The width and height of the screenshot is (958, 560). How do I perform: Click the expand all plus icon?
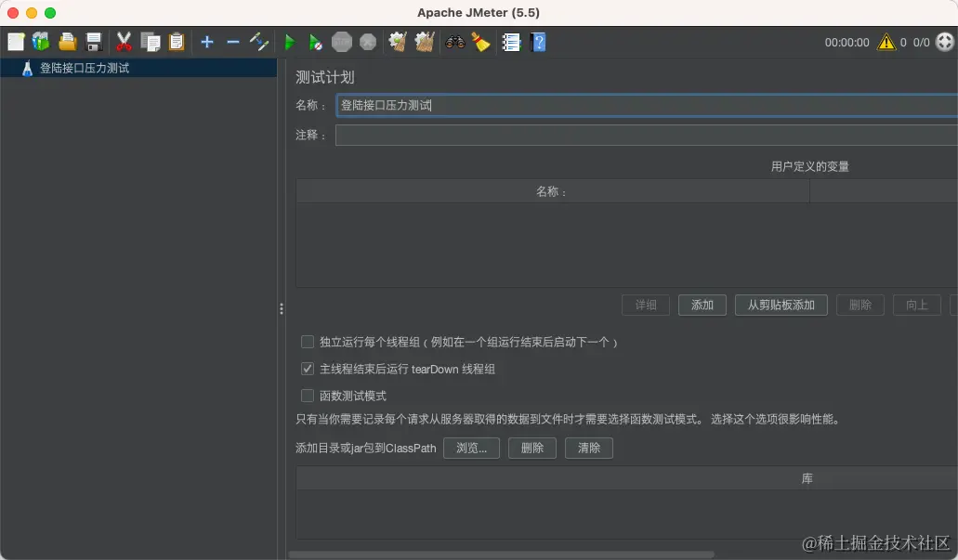206,42
